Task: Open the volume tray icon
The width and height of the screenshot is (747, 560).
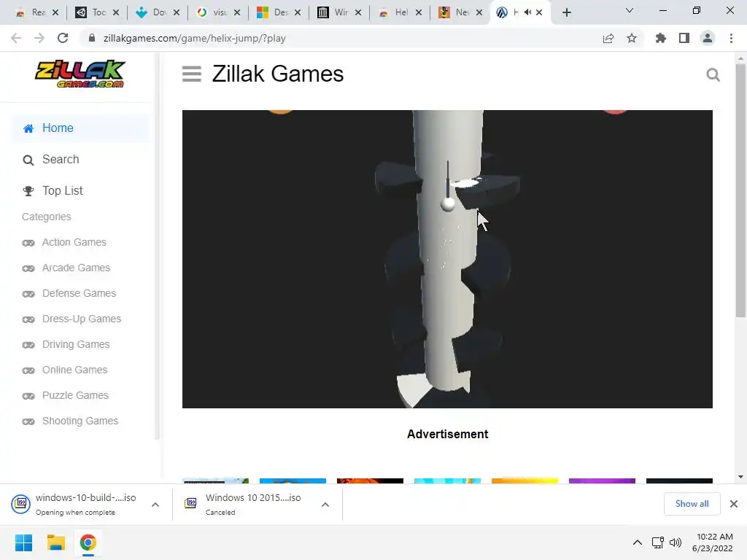Action: [676, 542]
